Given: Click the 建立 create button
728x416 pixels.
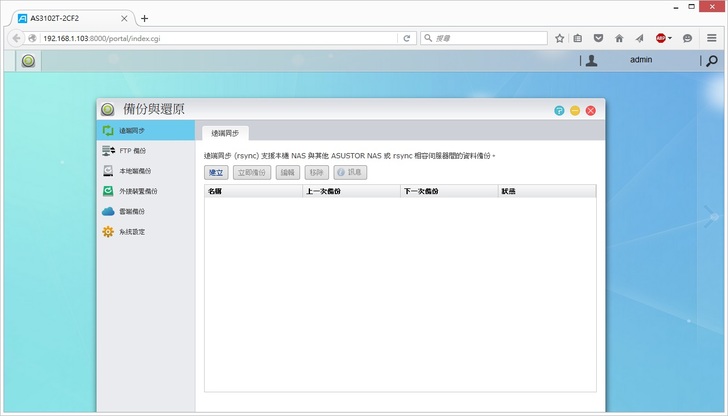Looking at the screenshot, I should click(216, 173).
